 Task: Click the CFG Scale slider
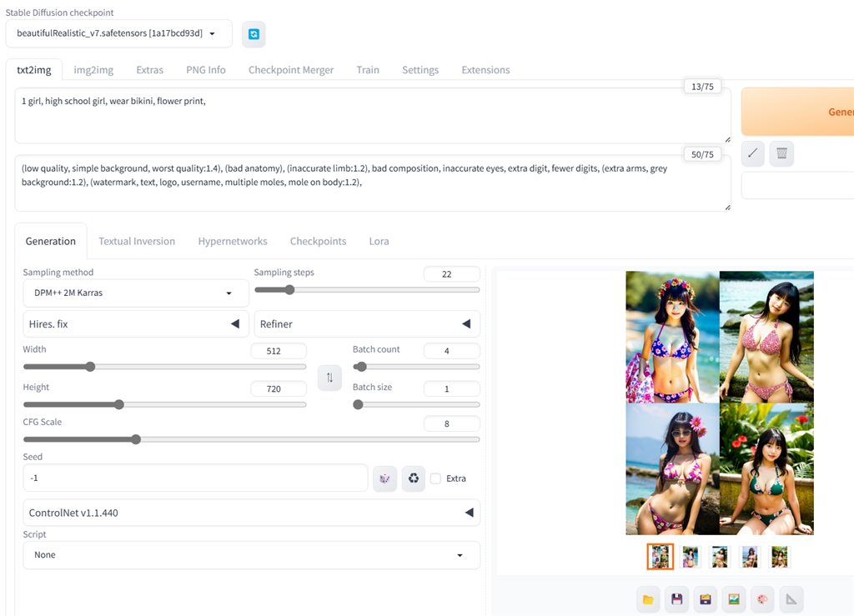(252, 439)
